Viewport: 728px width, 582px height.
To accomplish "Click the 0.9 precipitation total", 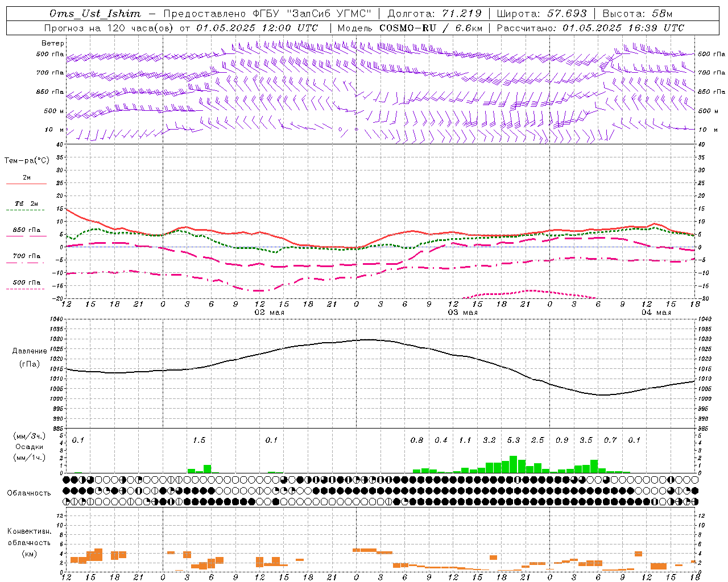I will point(562,440).
